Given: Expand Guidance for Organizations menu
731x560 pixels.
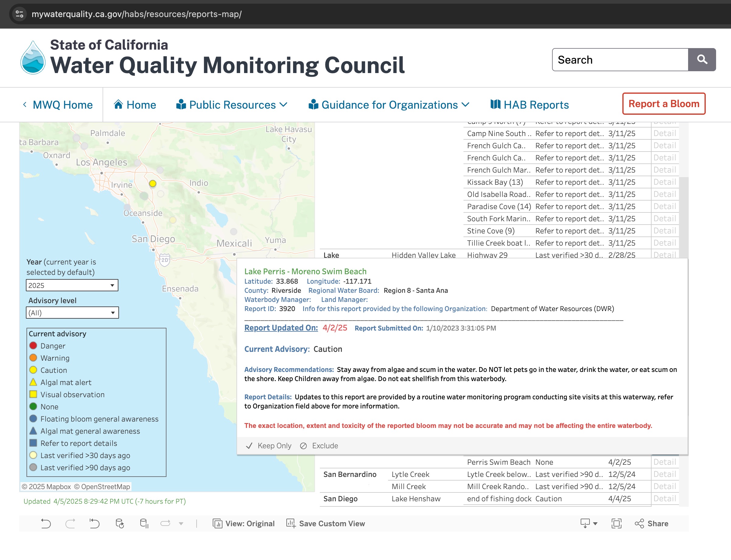Looking at the screenshot, I should click(x=389, y=105).
